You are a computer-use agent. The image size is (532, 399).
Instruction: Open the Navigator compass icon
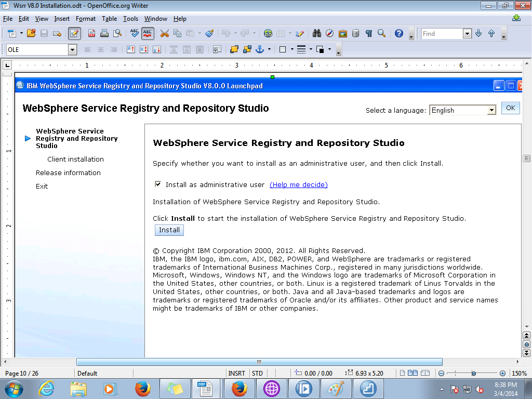329,33
